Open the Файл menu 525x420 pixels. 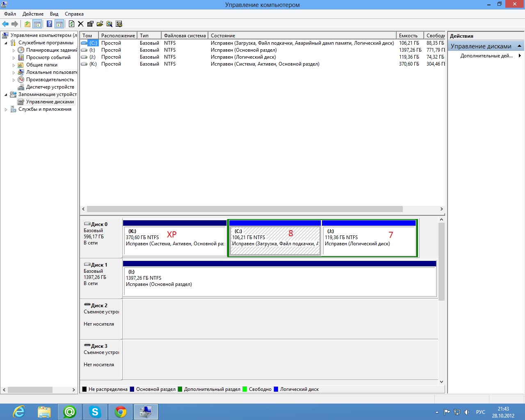pyautogui.click(x=10, y=14)
